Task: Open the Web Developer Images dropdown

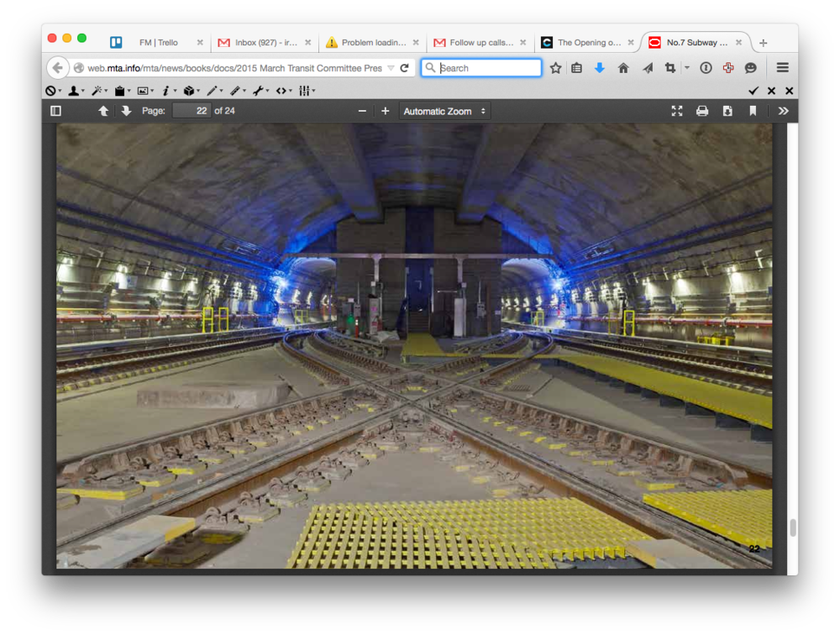Action: (x=143, y=90)
